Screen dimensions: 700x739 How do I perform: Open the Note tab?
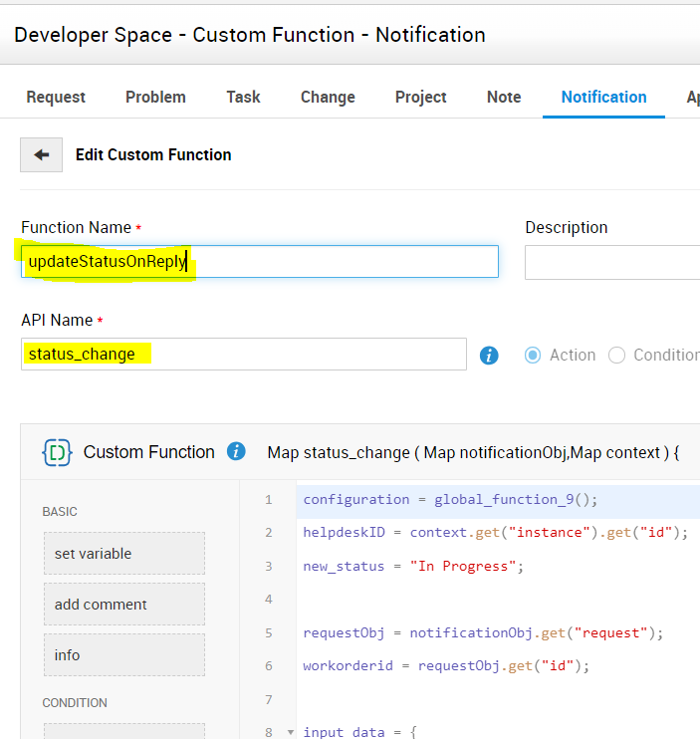coord(504,97)
